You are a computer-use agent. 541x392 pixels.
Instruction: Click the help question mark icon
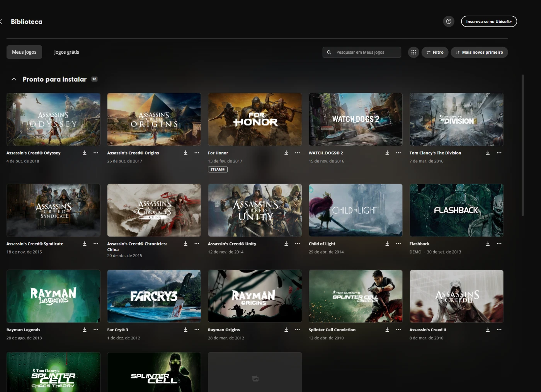[x=448, y=22]
